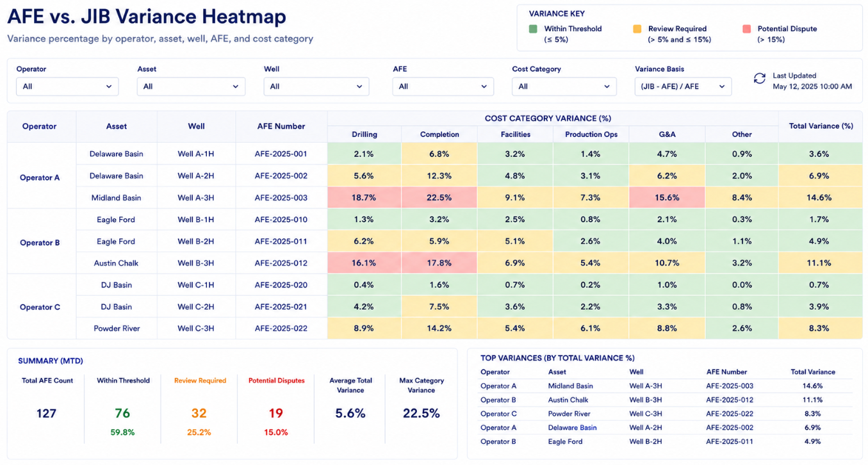Expand the Asset filter dropdown

point(191,86)
